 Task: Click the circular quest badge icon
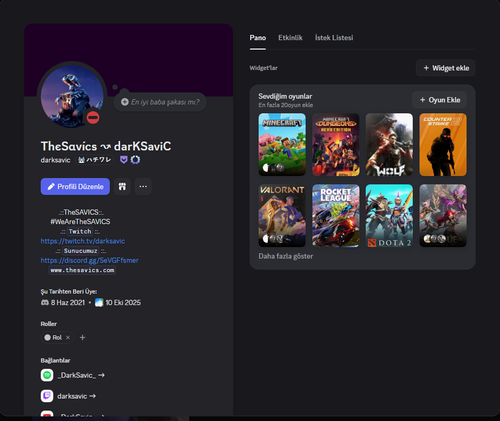click(135, 160)
